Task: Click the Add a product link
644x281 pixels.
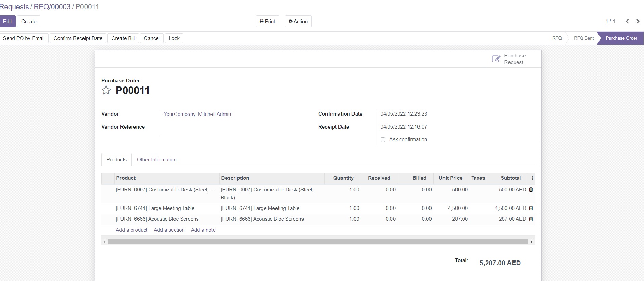Action: point(131,230)
